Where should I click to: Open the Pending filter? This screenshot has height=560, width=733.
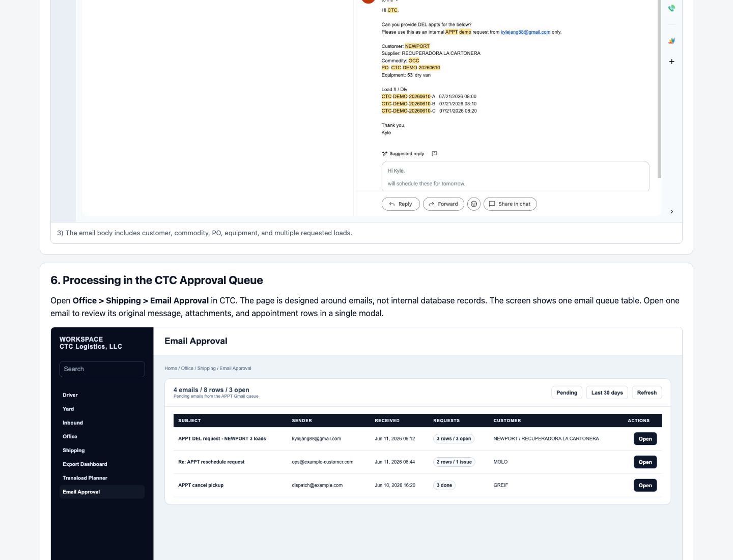567,393
